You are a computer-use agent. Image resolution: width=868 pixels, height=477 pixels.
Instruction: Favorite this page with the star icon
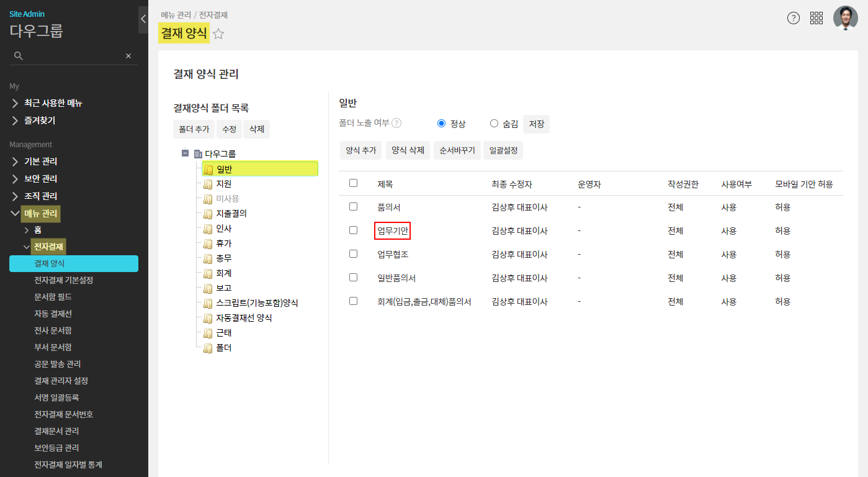coord(218,34)
